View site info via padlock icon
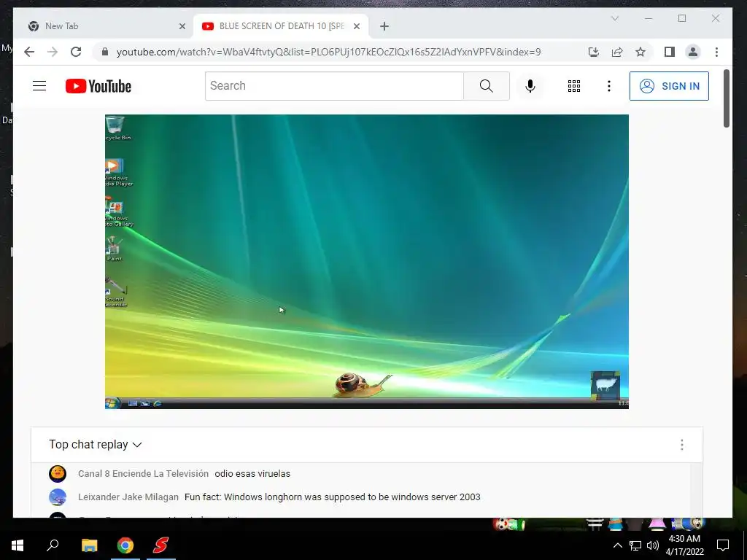Viewport: 747px width, 560px height. pos(105,52)
